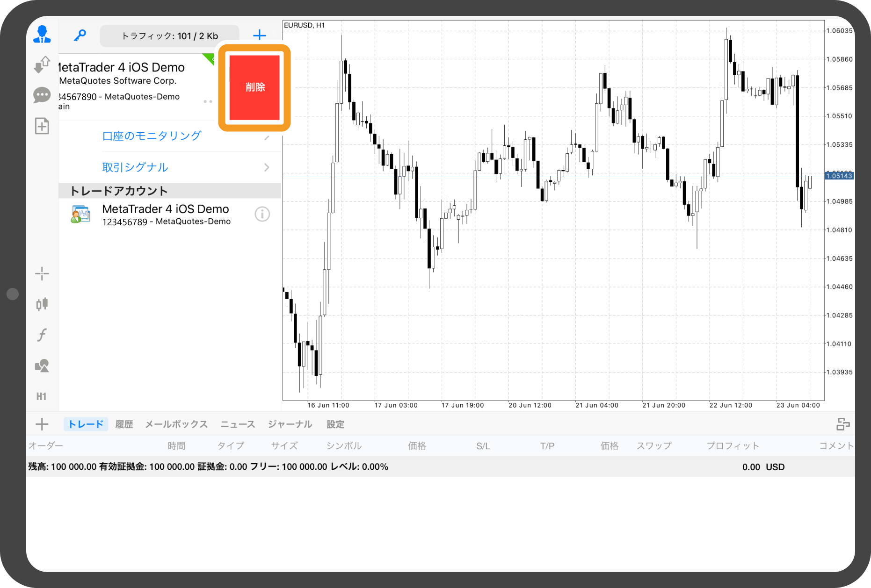Click the タイプ column header

click(231, 446)
